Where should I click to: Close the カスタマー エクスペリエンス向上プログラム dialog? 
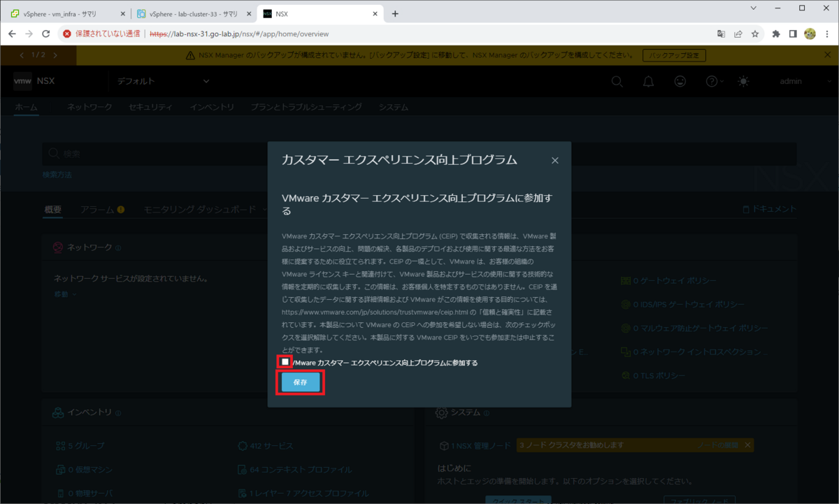pyautogui.click(x=555, y=160)
